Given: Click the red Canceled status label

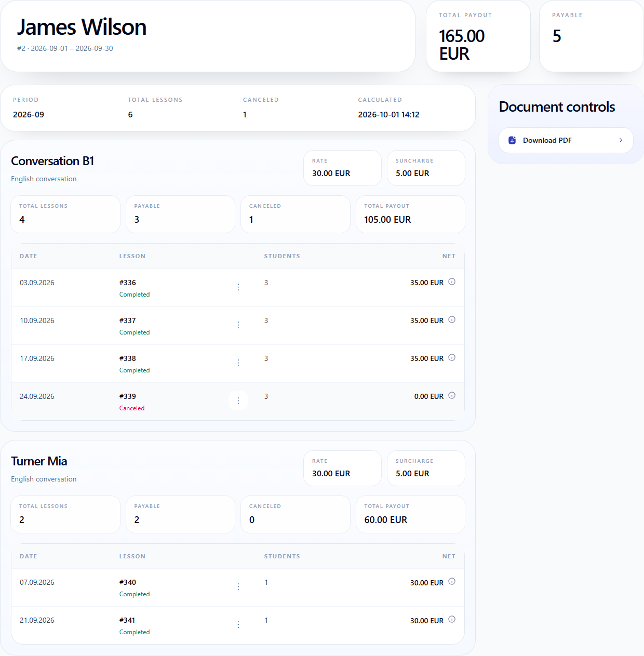Looking at the screenshot, I should (132, 408).
